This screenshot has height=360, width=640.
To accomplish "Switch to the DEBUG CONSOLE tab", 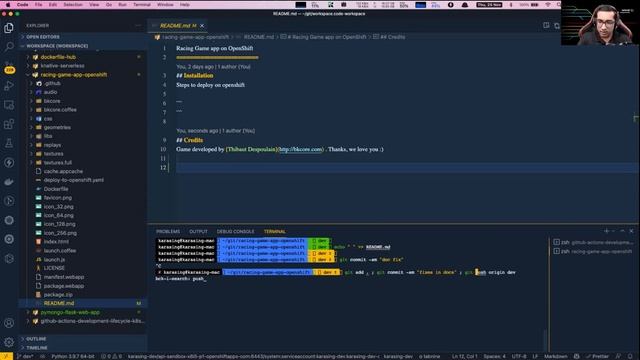I will coord(236,231).
